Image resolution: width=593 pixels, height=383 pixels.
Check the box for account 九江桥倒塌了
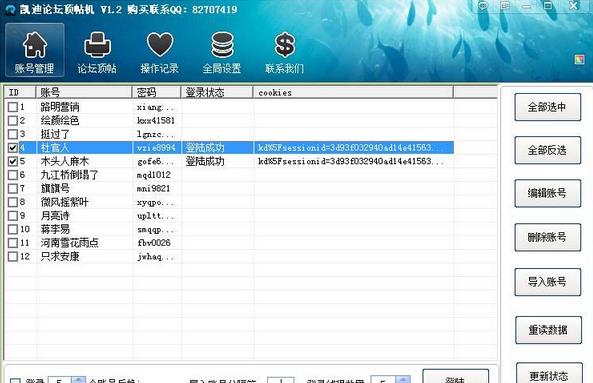pos(13,175)
